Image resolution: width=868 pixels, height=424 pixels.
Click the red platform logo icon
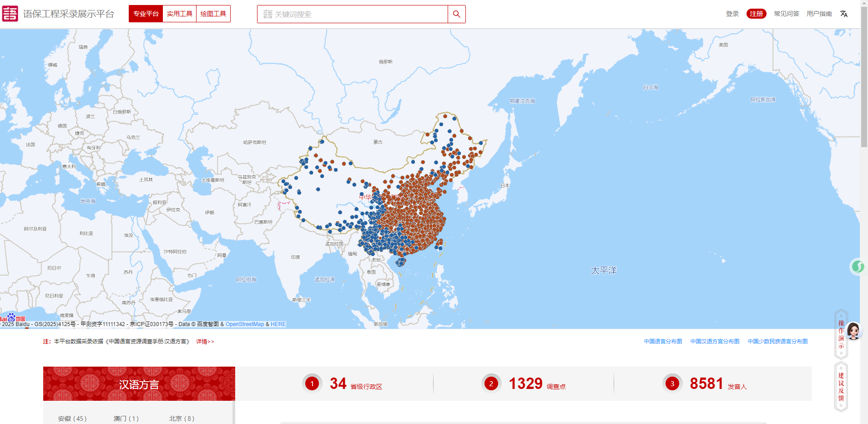pos(10,14)
